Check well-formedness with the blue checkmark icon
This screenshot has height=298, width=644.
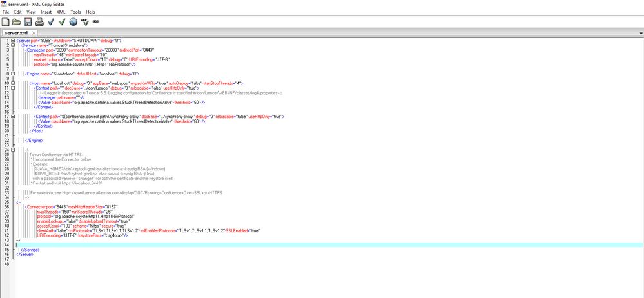[51, 21]
